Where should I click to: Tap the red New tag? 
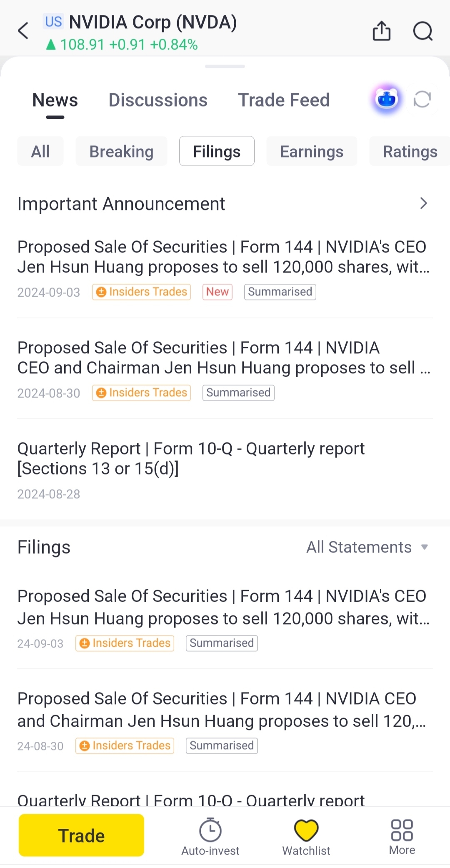tap(217, 292)
